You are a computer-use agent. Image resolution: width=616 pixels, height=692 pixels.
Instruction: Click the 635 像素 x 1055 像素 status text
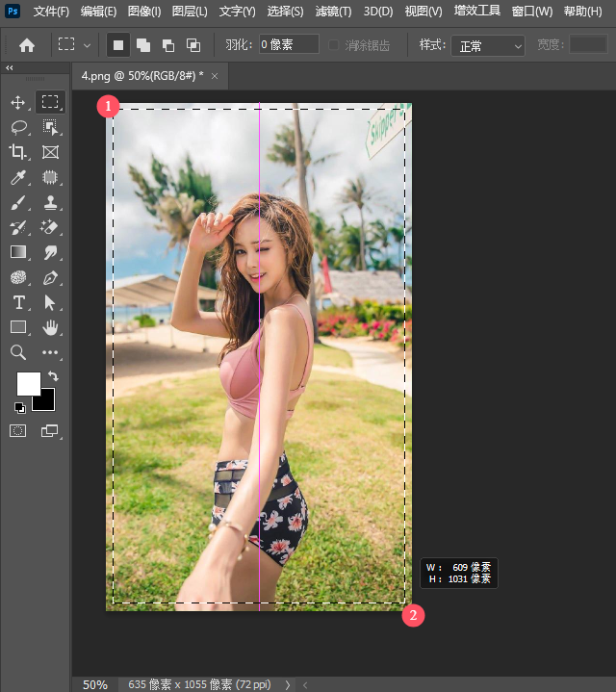199,685
